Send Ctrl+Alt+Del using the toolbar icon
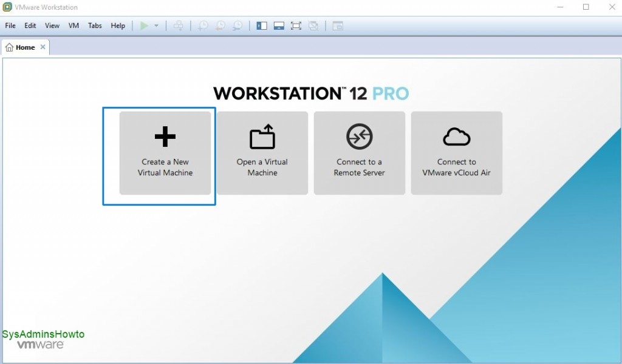 179,25
